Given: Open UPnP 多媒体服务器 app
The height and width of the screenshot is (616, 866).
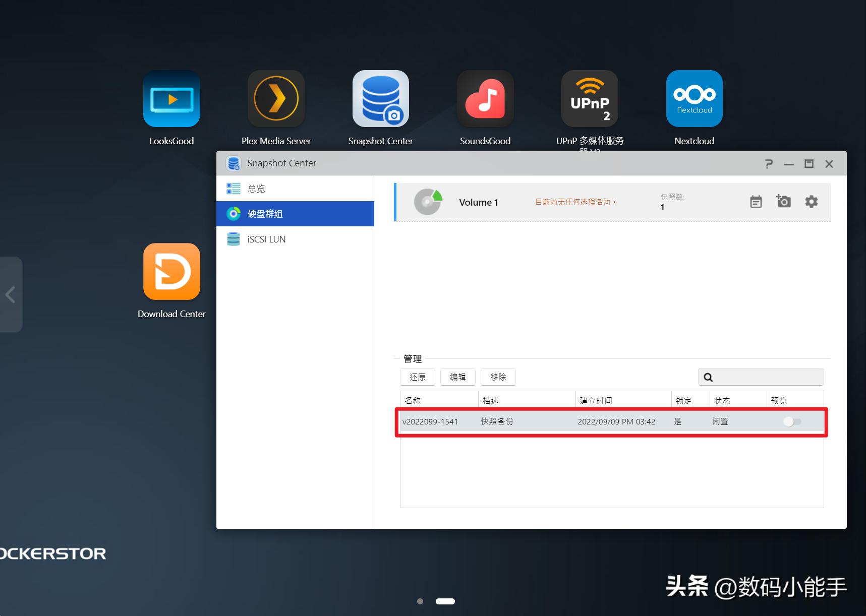Looking at the screenshot, I should coord(589,99).
